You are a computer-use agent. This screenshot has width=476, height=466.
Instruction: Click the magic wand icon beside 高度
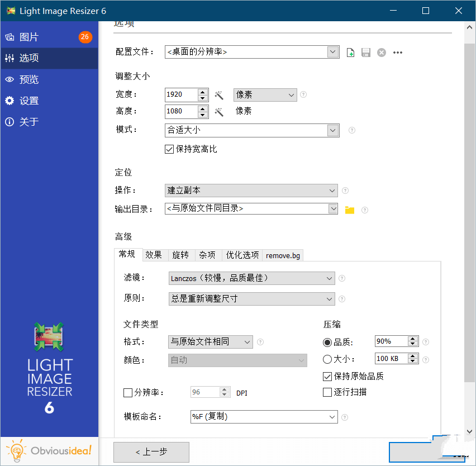[219, 112]
